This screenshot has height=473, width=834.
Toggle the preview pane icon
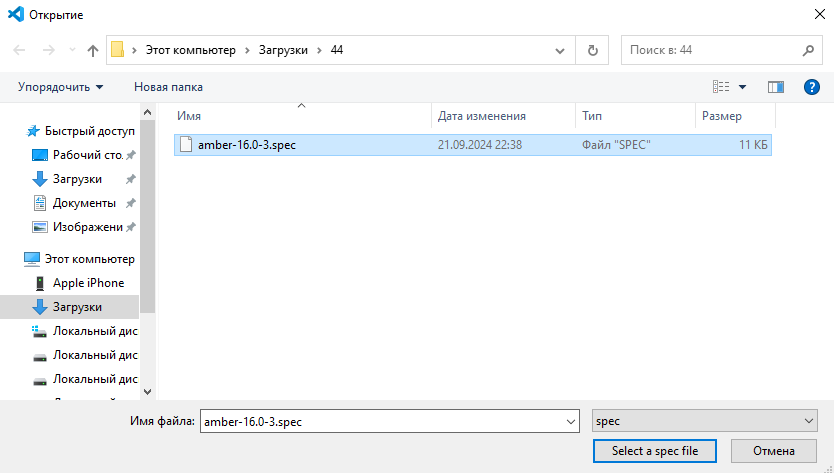[x=775, y=87]
